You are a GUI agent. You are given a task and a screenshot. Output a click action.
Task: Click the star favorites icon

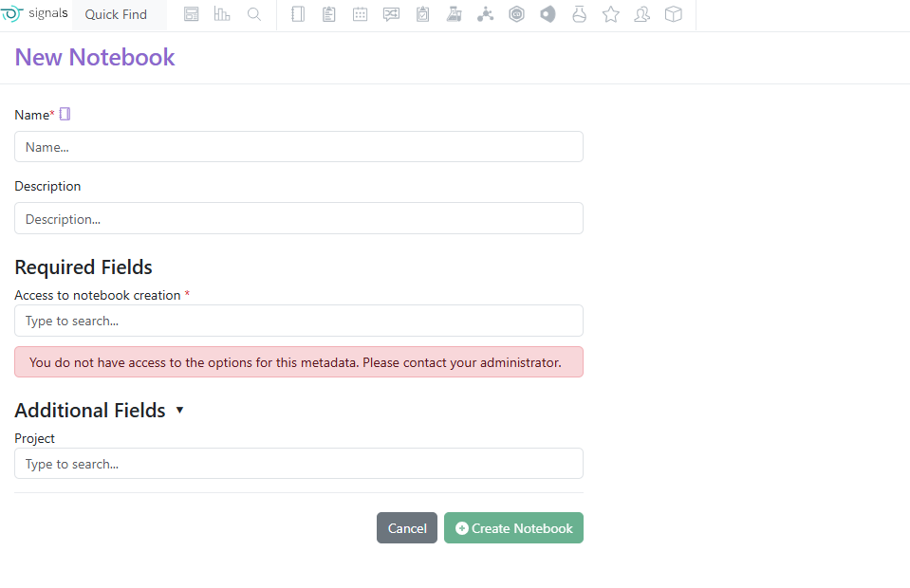610,14
